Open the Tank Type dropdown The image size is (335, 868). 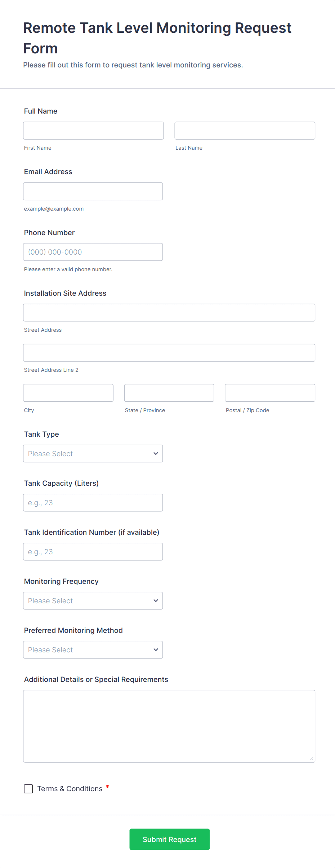(93, 454)
